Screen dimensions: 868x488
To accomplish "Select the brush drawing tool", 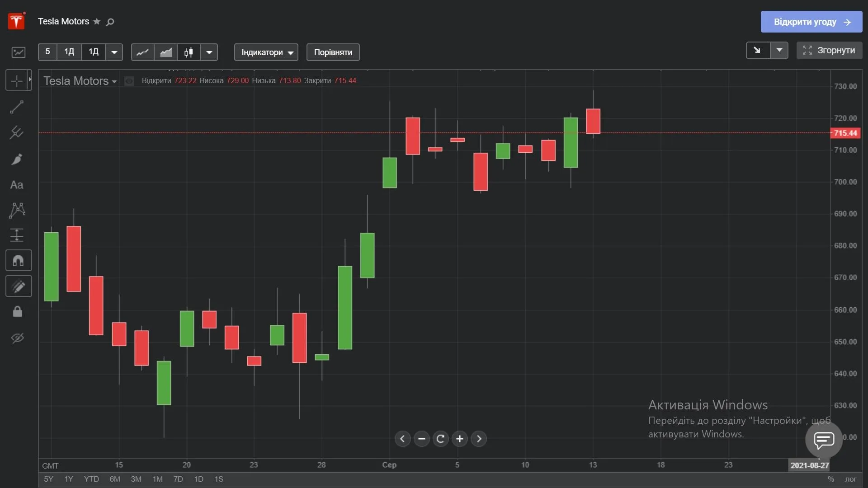I will 17,159.
